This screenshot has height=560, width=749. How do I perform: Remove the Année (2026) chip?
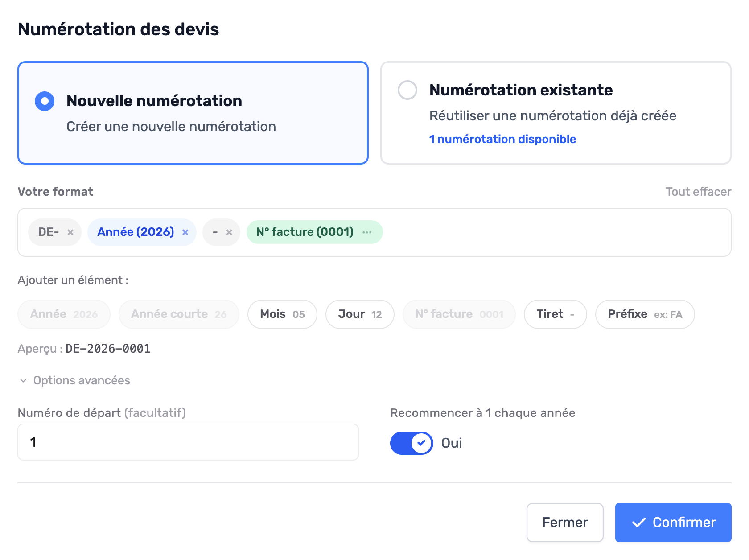tap(185, 232)
